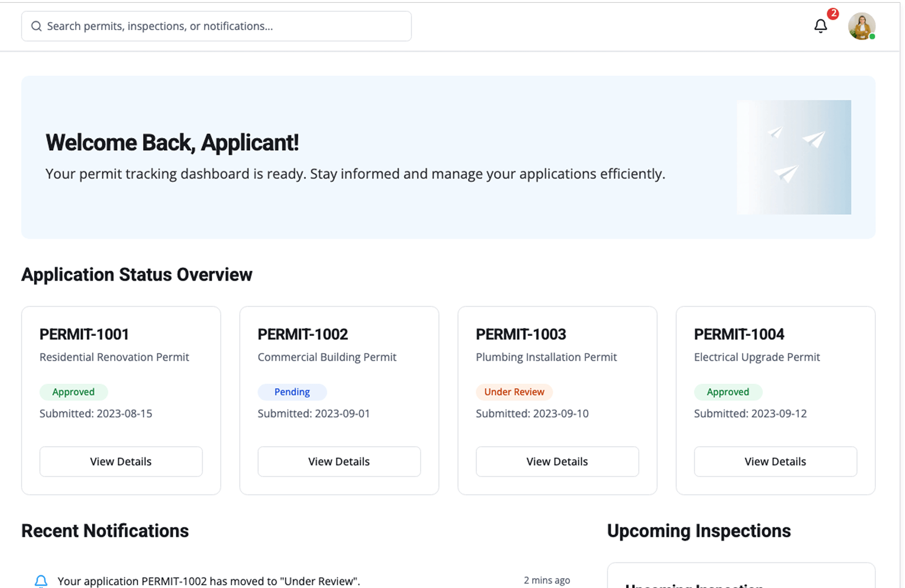
Task: Click bell icon beside PERMIT-1002 notification
Action: point(41,580)
